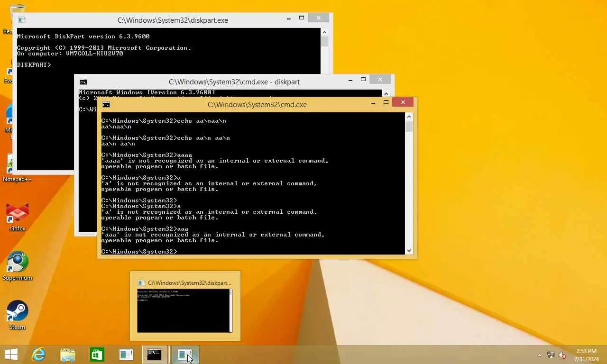Minimize the front cmd.exe window
This screenshot has width=607, height=364.
coord(373,102)
